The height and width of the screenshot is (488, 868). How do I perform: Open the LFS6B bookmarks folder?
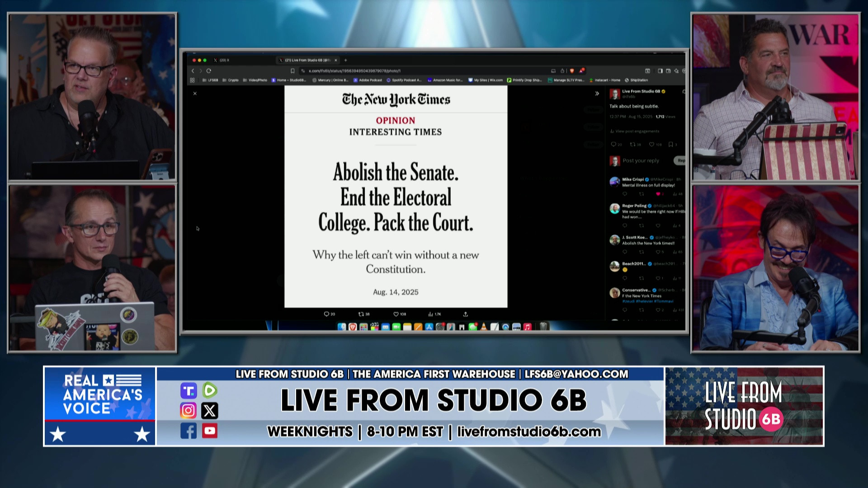pyautogui.click(x=210, y=80)
